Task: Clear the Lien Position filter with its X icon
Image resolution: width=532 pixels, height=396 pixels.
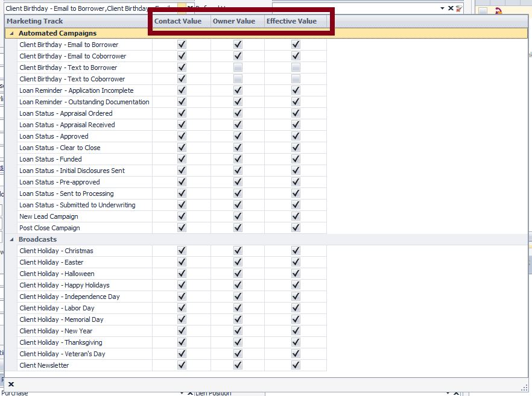Action: click(457, 393)
